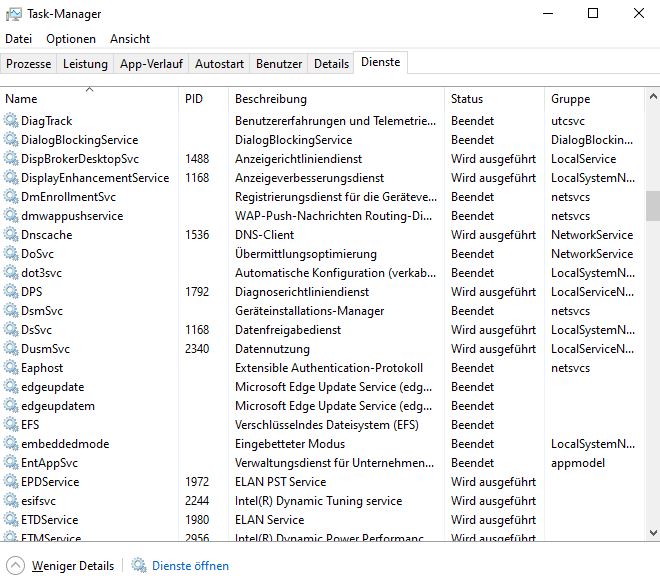The width and height of the screenshot is (660, 576).
Task: Click the scrollbar down arrow
Action: pos(653,533)
